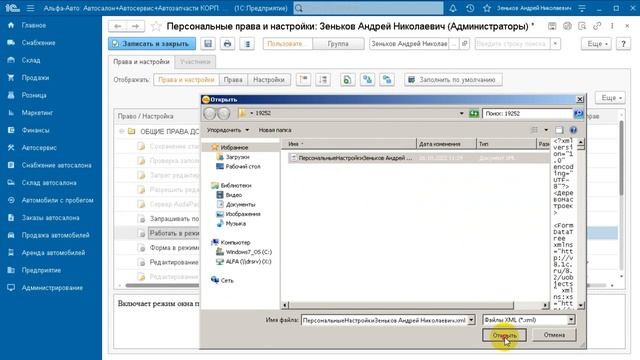Click the report list icon next to print

(247, 44)
